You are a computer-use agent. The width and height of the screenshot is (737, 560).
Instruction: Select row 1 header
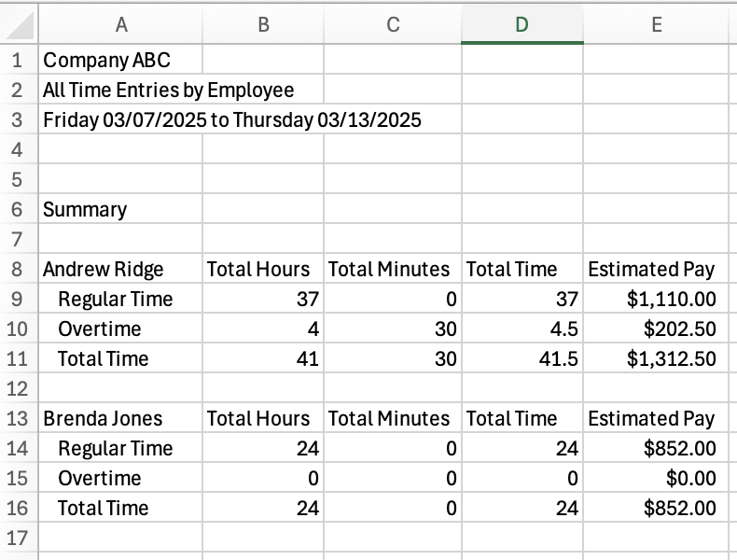pos(19,61)
